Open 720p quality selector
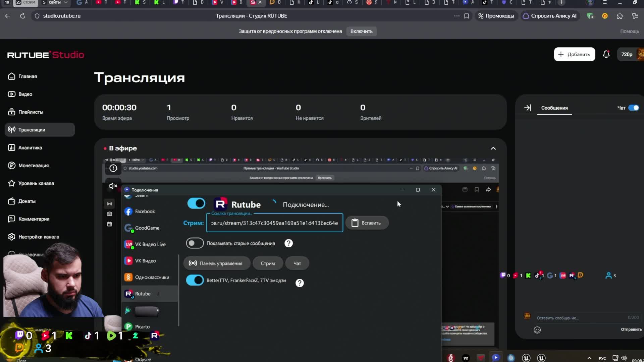Image resolution: width=644 pixels, height=362 pixels. point(626,54)
